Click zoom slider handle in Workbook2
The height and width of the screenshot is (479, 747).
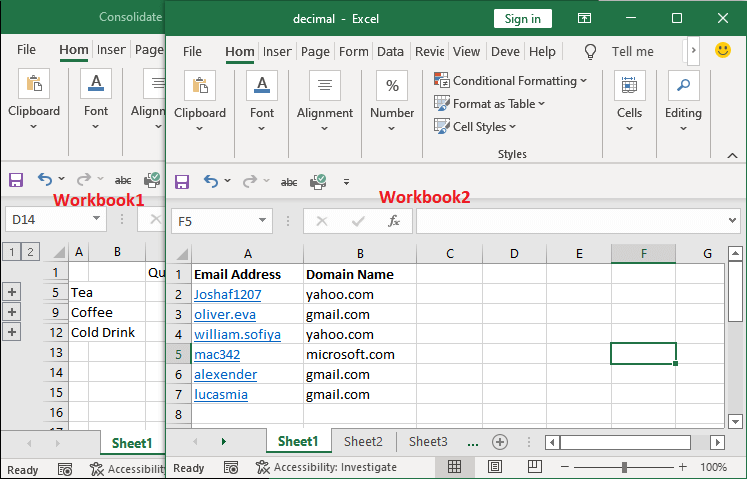pyautogui.click(x=624, y=467)
